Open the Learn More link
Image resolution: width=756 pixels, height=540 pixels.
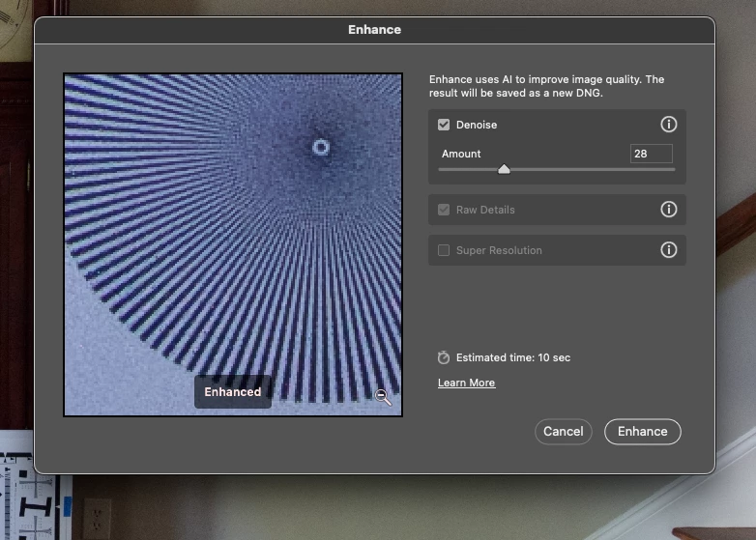point(466,383)
